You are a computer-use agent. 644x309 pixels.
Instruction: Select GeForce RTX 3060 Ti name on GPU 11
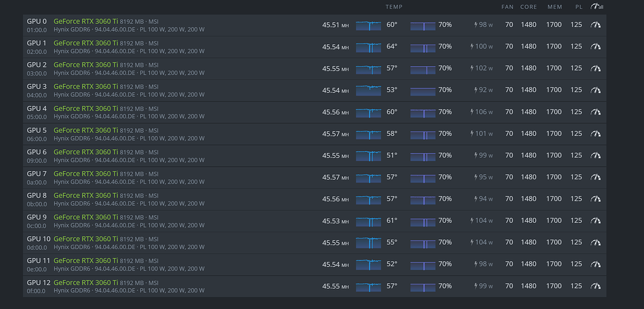click(86, 261)
